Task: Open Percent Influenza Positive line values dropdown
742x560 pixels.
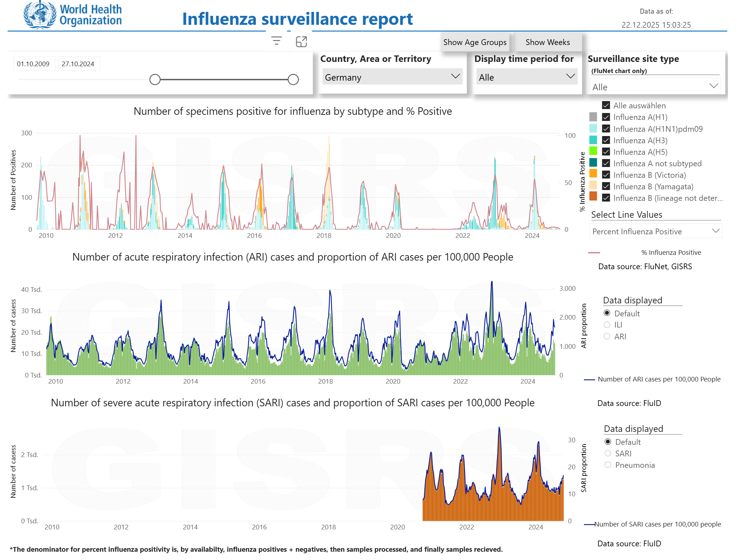Action: 656,231
